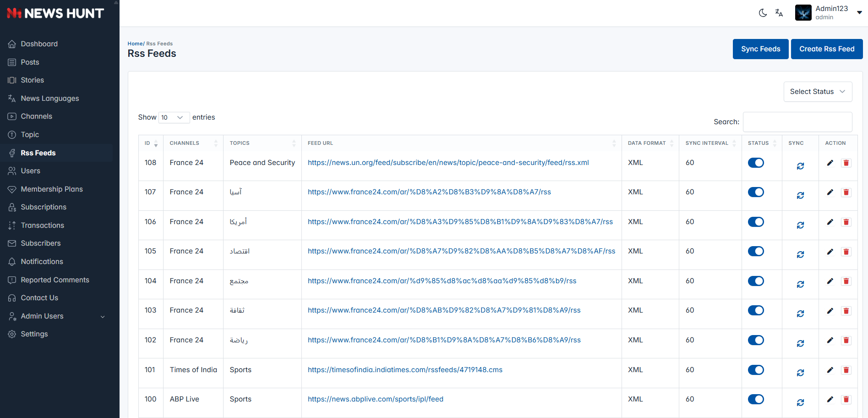This screenshot has height=418, width=868.
Task: Click the News Hunt logo
Action: 55,13
